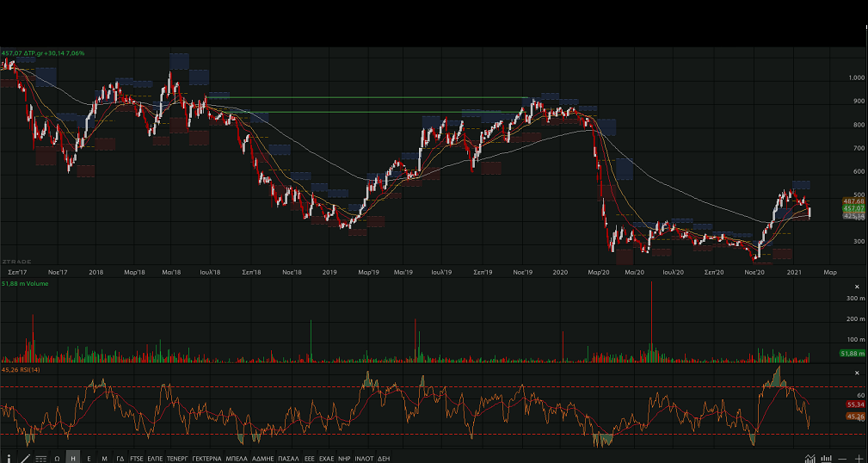Select the daily H timeframe
868x463 pixels.
[73, 459]
